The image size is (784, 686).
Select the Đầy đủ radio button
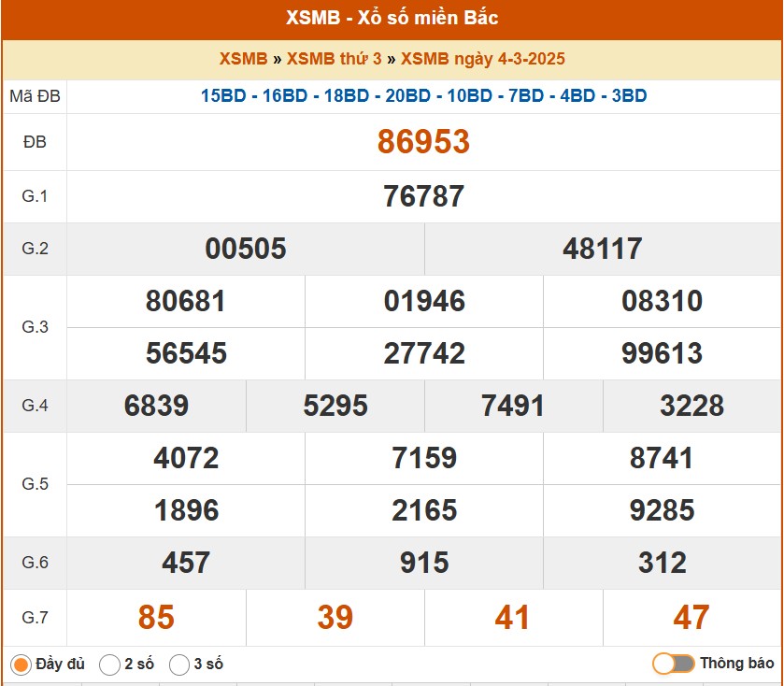(x=21, y=665)
